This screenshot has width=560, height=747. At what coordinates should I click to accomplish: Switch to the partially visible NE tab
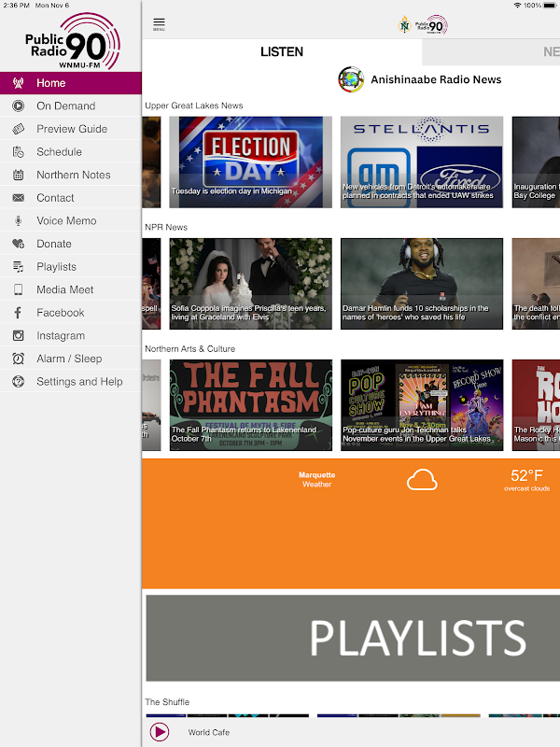[x=491, y=52]
